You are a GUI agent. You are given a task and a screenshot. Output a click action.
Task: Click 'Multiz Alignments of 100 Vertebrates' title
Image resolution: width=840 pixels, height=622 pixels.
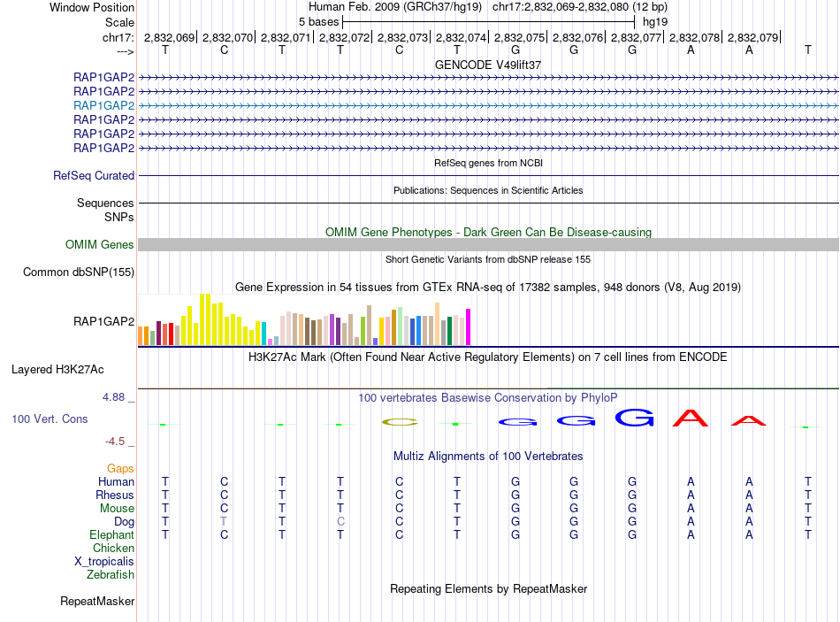point(488,457)
